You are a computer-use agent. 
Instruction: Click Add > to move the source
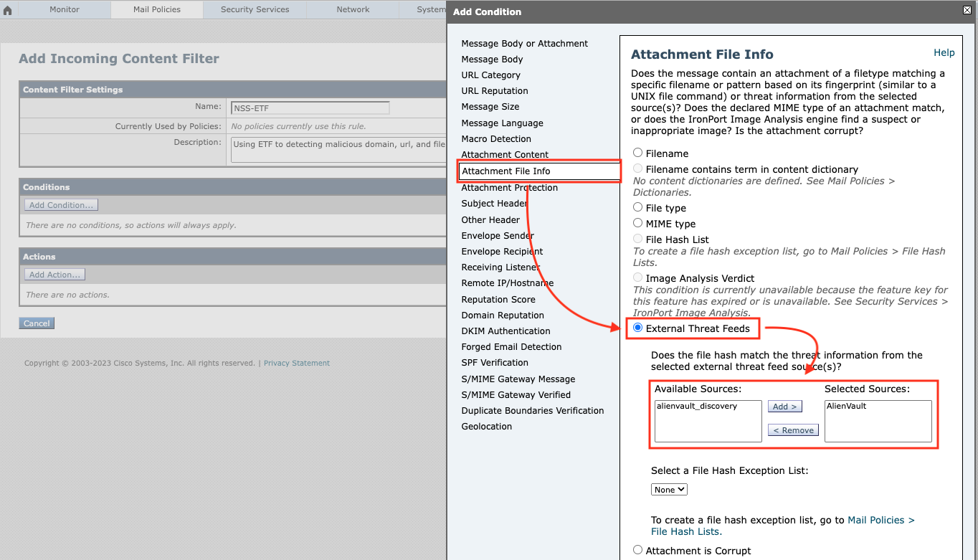784,406
